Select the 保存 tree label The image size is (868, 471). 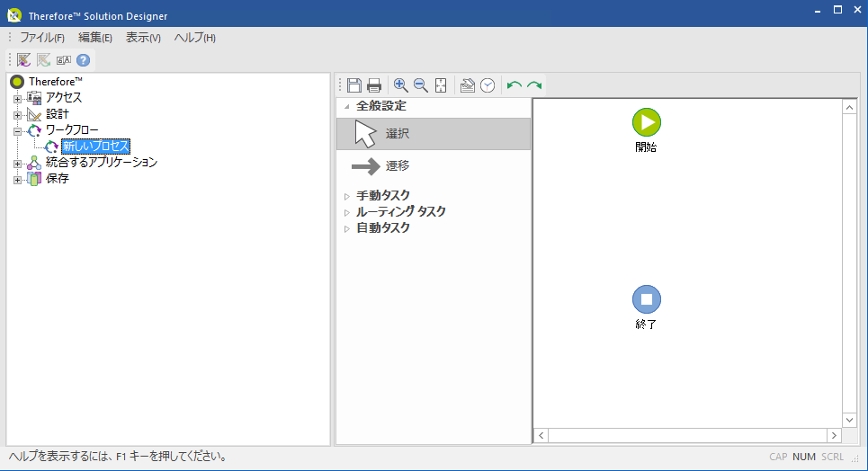coord(57,178)
